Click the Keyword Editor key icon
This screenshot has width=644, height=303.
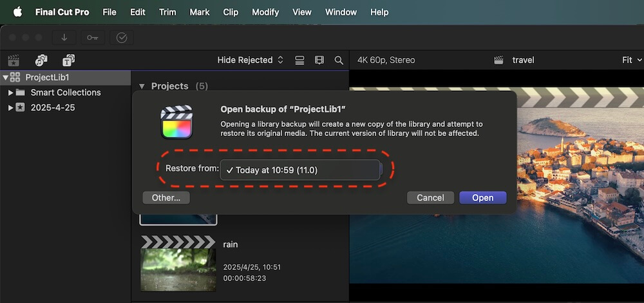pyautogui.click(x=92, y=38)
